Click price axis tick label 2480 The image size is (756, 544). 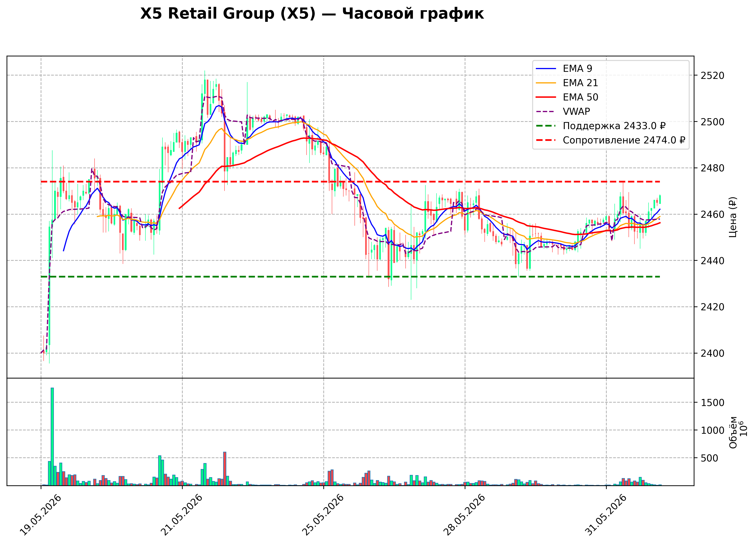coord(712,168)
